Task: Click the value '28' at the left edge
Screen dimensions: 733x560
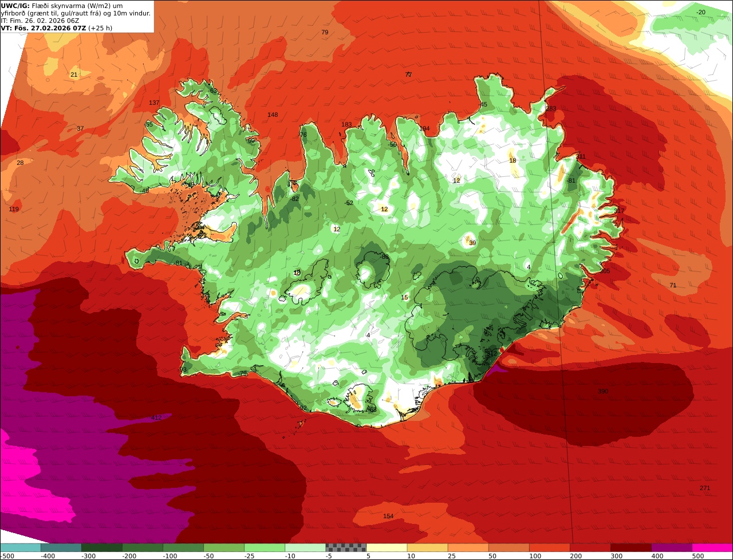Action: coord(20,163)
